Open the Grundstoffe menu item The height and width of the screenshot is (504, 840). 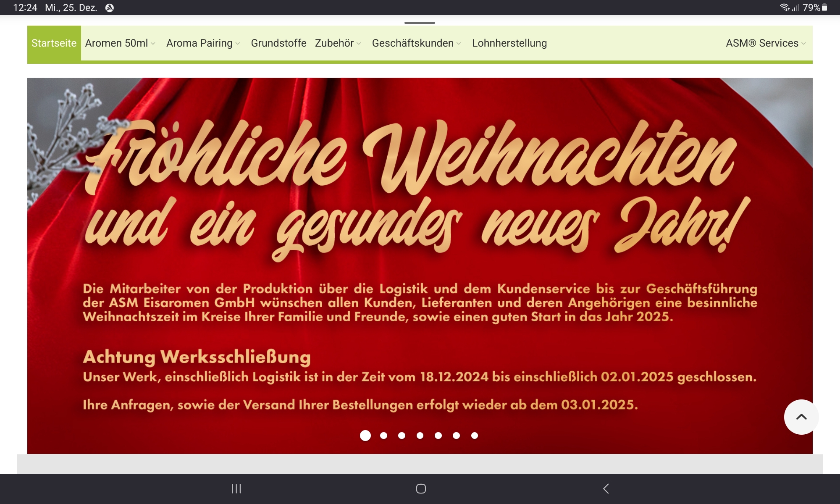(x=278, y=43)
